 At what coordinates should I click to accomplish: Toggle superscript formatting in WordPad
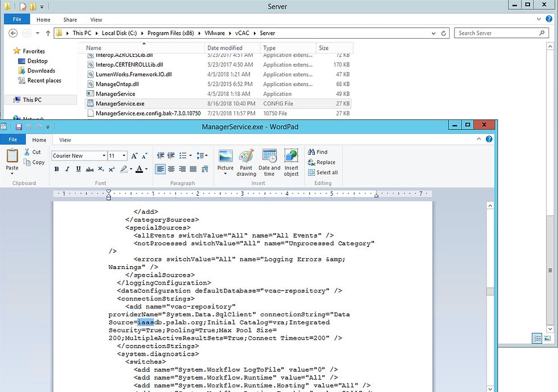[112, 170]
